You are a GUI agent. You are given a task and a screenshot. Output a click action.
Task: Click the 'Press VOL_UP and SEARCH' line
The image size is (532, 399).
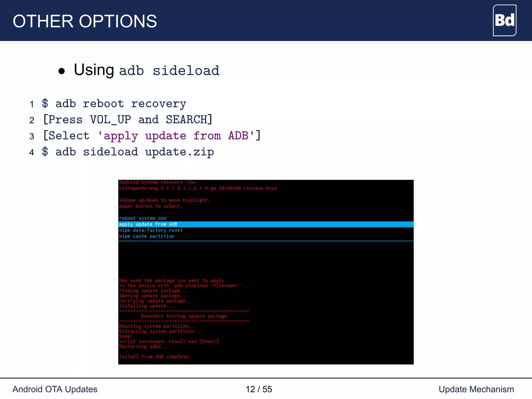point(128,120)
